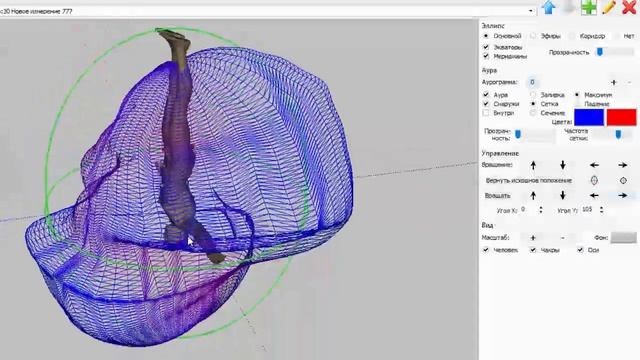Click the left arrow in the Вращать row
Screen dimensions: 640x360
coord(594,196)
